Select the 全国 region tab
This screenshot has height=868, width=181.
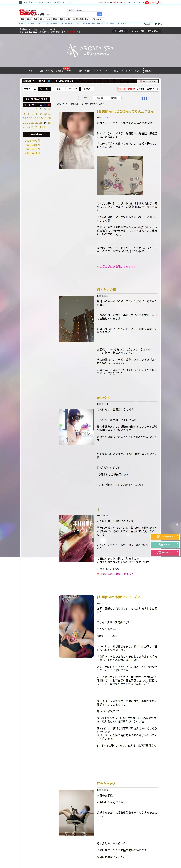click(x=22, y=19)
